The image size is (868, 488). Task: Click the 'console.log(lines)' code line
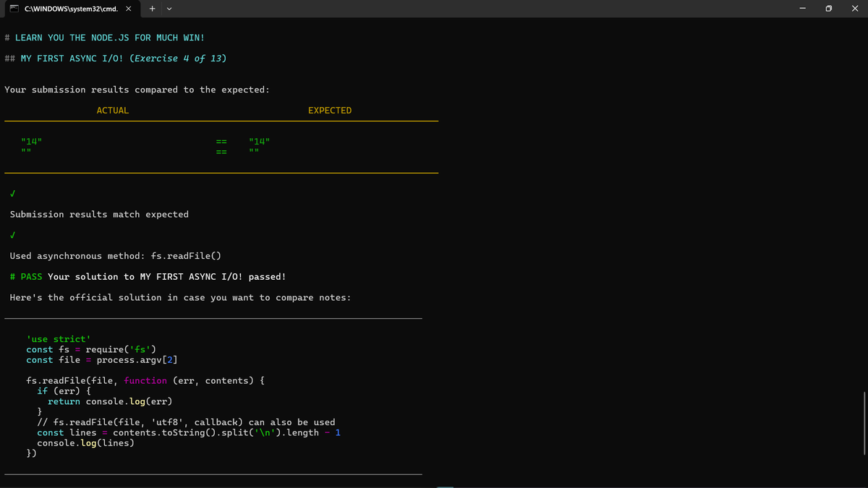tap(85, 443)
